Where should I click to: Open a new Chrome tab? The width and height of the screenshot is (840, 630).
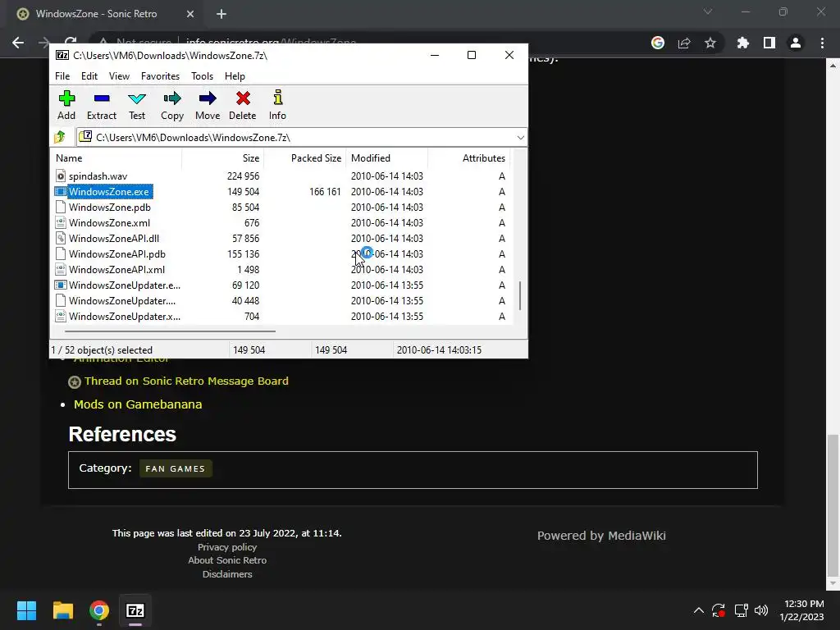pyautogui.click(x=221, y=14)
